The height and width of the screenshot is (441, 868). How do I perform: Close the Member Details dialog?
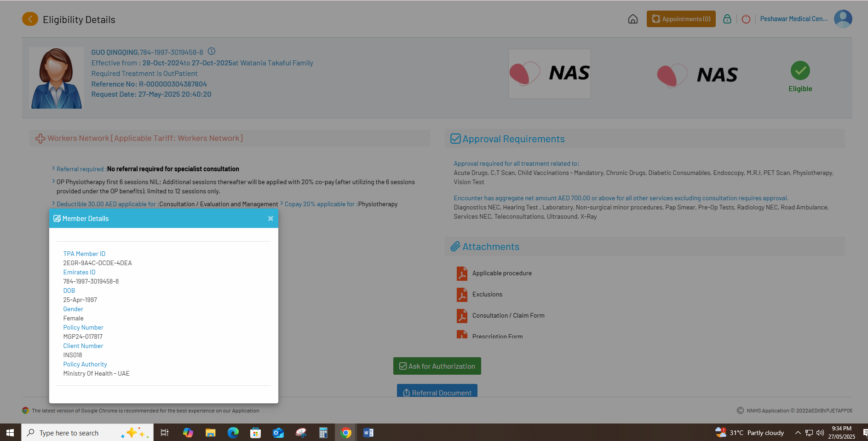click(270, 219)
